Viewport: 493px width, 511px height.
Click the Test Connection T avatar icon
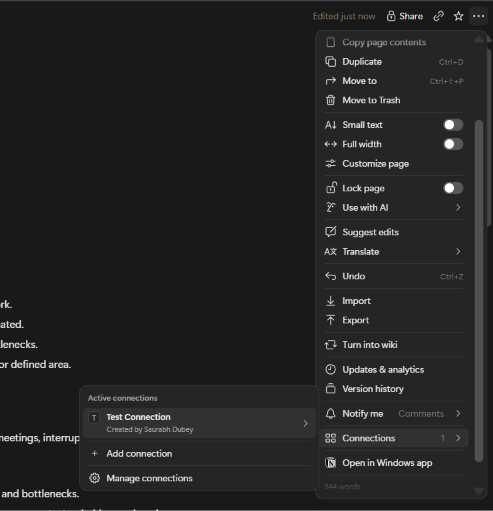[94, 417]
